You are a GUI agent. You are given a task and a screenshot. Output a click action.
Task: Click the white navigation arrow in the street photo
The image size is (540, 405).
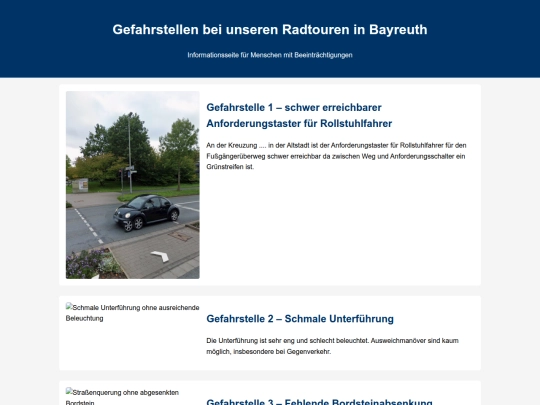pos(160,256)
